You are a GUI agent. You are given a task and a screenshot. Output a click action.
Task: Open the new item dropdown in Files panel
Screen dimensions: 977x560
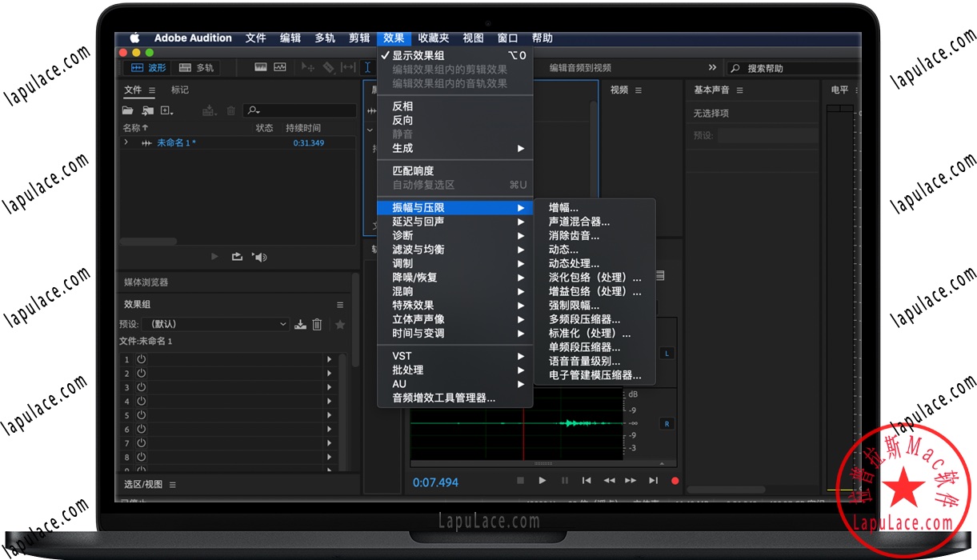click(x=166, y=110)
